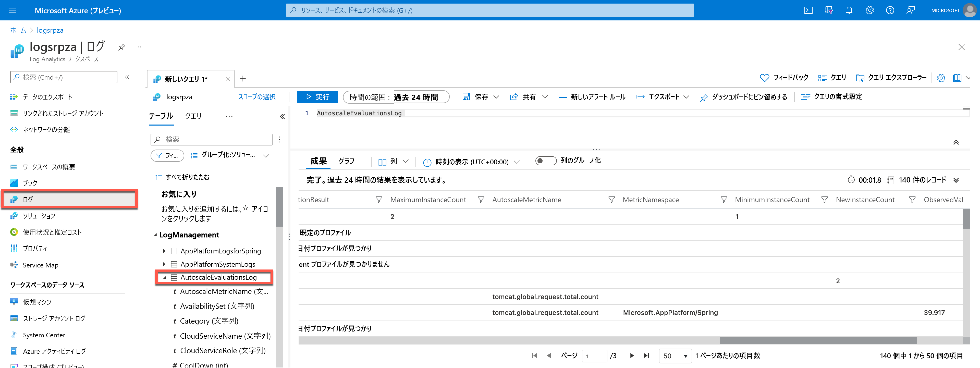980x368 pixels.
Task: Collapse the LogManagement group
Action: (x=155, y=235)
